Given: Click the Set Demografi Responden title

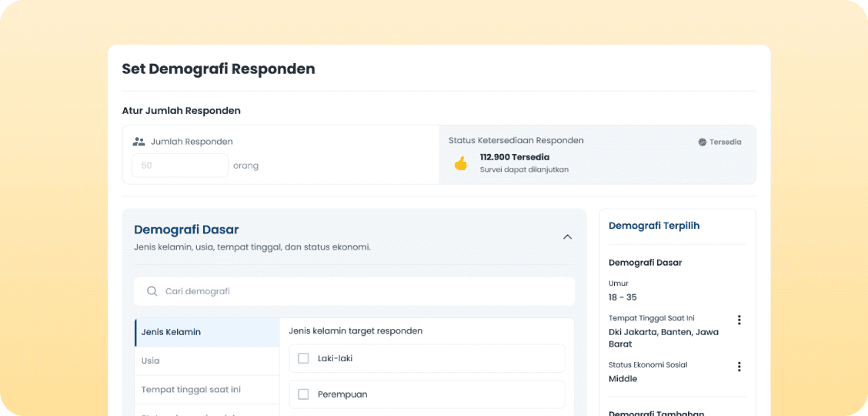Looking at the screenshot, I should coord(218,69).
